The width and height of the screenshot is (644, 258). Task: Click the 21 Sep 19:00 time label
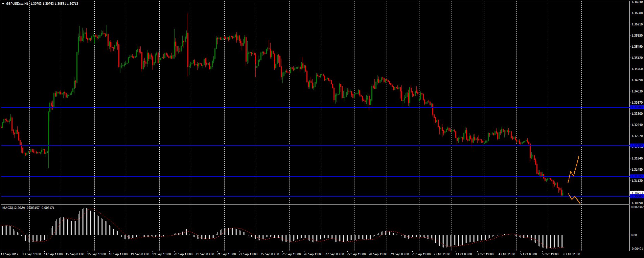[227, 254]
